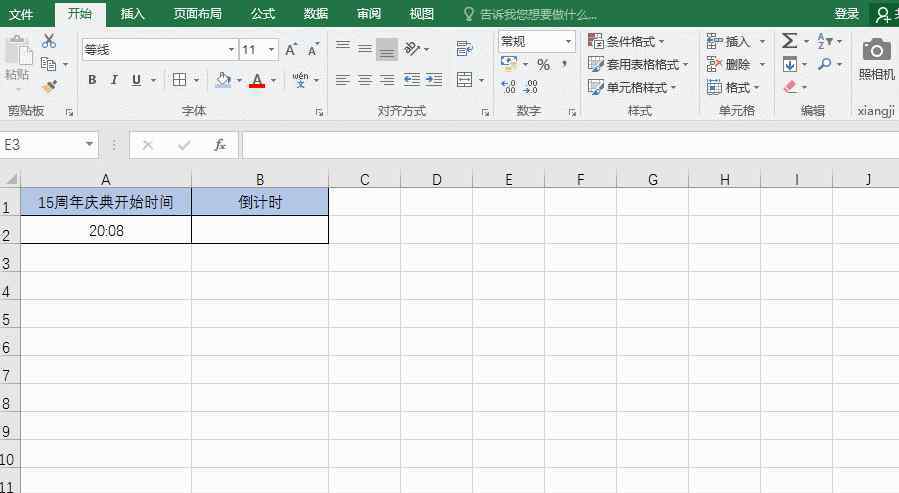This screenshot has height=493, width=899.
Task: Open the font size dropdown
Action: [271, 50]
